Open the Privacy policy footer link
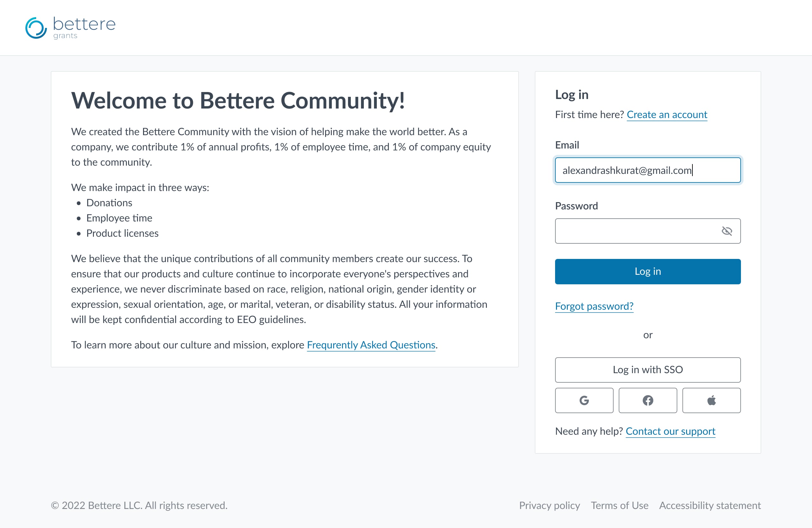 point(549,505)
